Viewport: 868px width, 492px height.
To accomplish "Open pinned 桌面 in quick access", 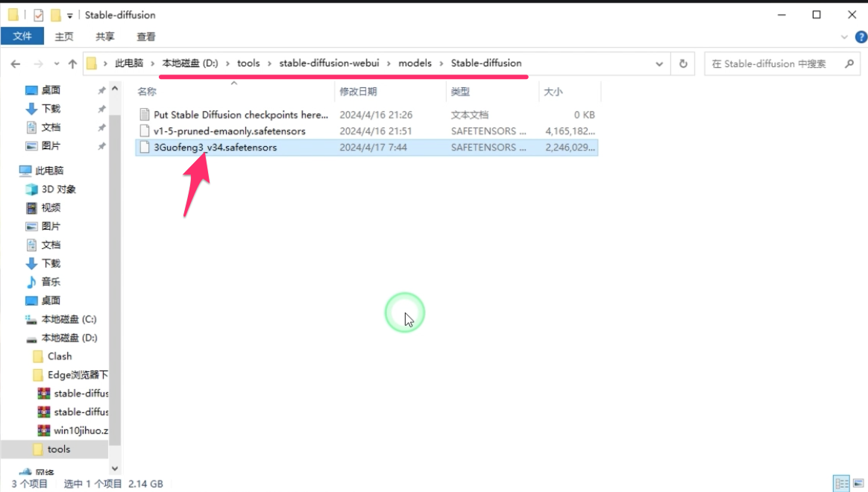I will [51, 89].
